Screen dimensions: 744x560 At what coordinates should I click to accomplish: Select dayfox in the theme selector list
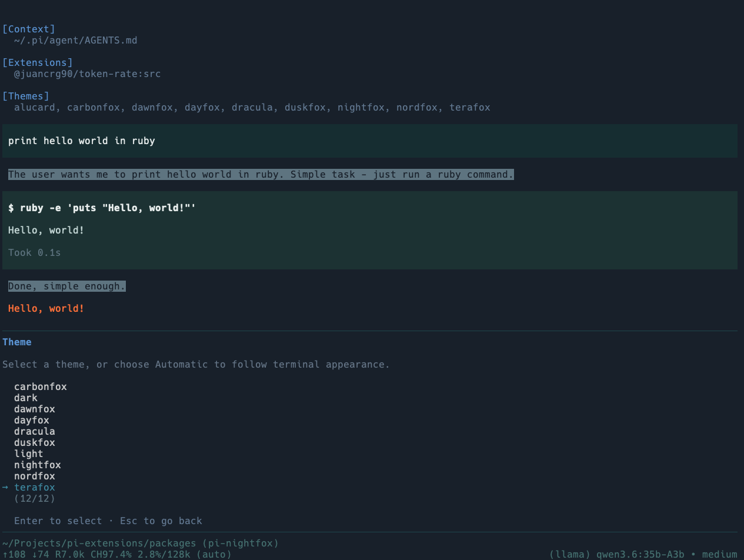pyautogui.click(x=32, y=420)
